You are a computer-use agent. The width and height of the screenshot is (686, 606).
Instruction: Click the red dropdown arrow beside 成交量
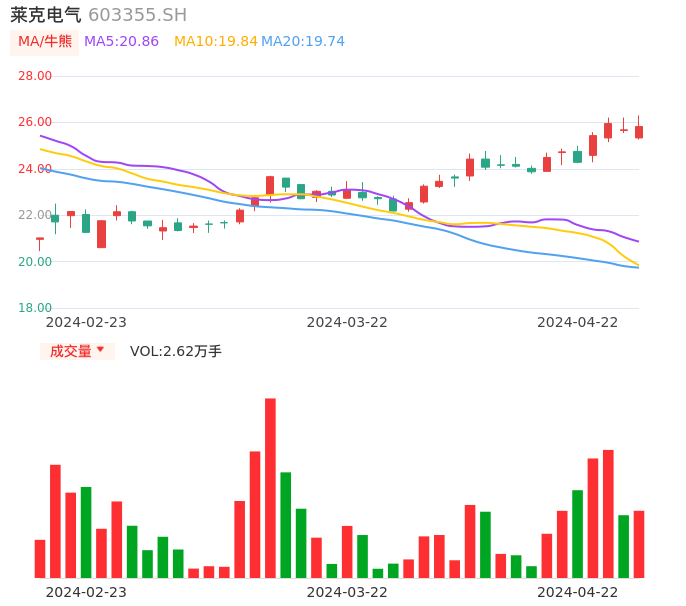point(100,350)
